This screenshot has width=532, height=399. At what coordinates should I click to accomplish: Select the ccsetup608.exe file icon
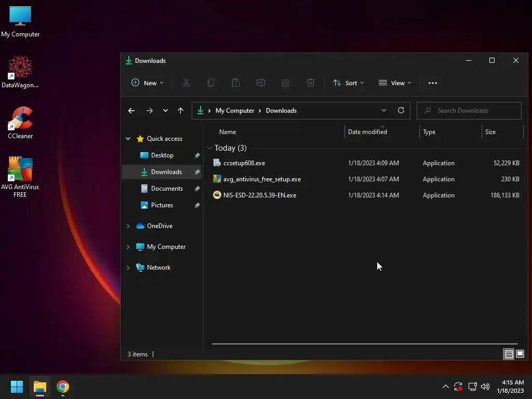pyautogui.click(x=217, y=163)
